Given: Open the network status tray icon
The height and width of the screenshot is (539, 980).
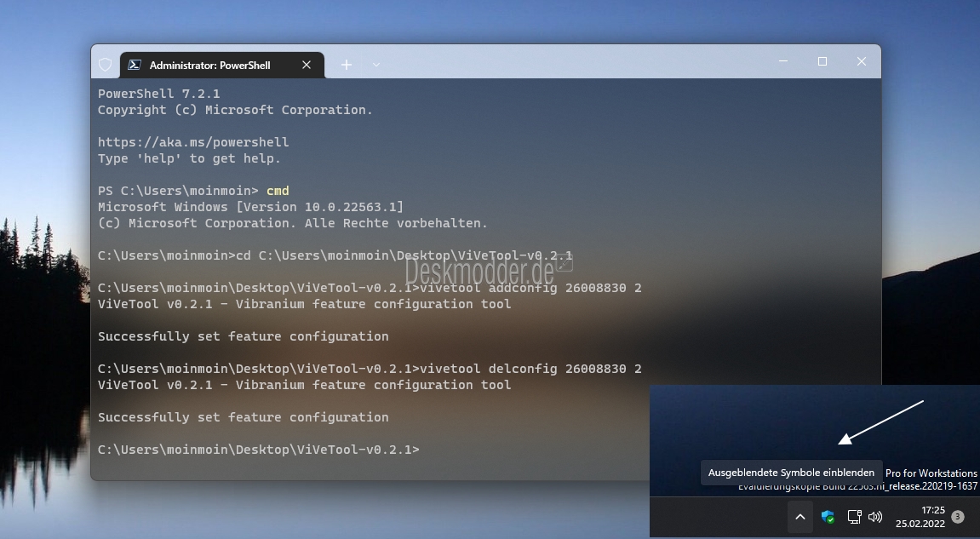Looking at the screenshot, I should point(854,517).
